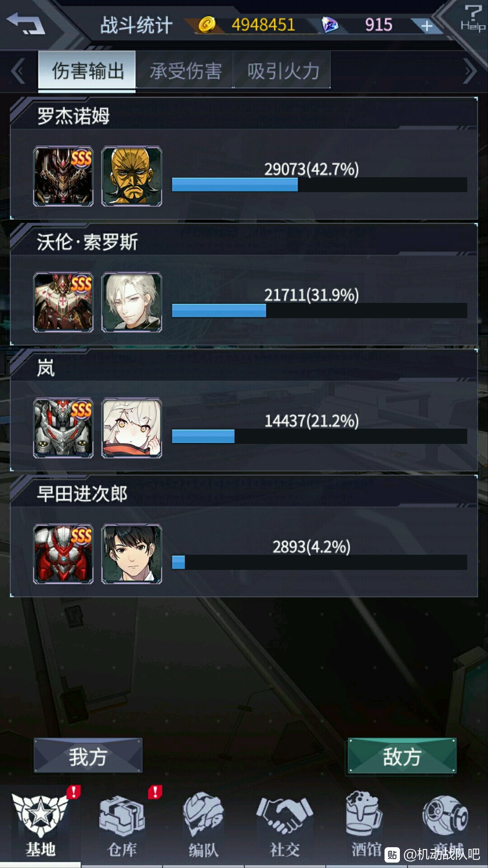The width and height of the screenshot is (488, 868).
Task: Switch to the 承受伤害 tab
Action: (x=185, y=70)
